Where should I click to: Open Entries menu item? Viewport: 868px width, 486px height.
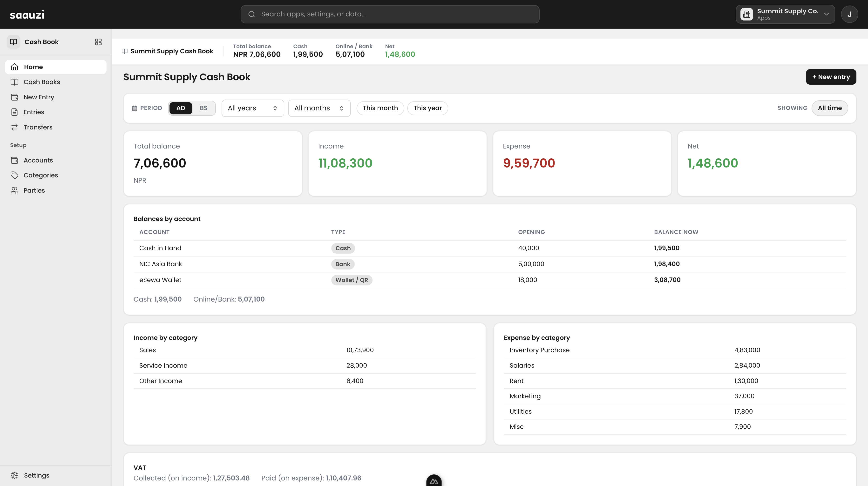click(56, 112)
